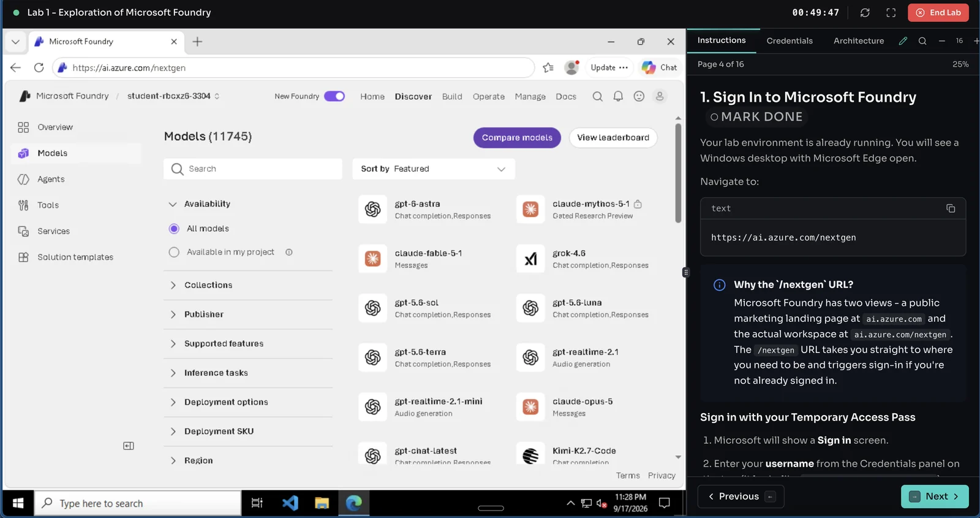Viewport: 980px width, 518px height.
Task: Click the Foundry search magnifier icon
Action: point(597,96)
